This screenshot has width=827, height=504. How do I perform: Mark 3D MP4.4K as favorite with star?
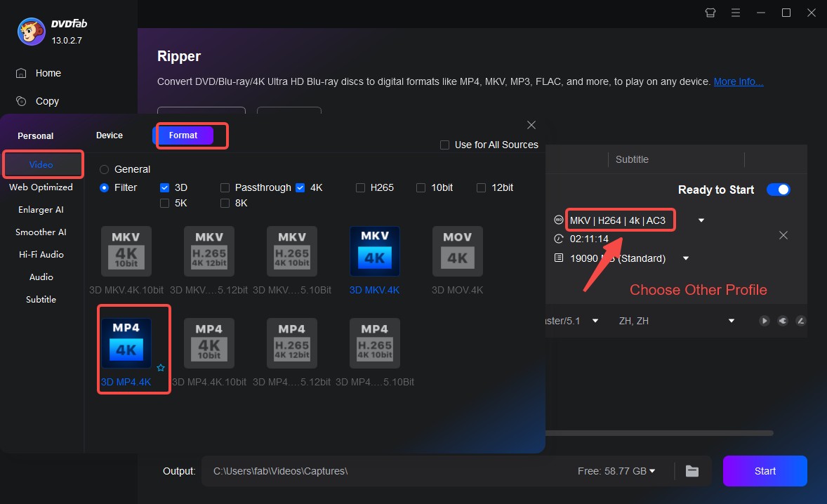pyautogui.click(x=161, y=367)
